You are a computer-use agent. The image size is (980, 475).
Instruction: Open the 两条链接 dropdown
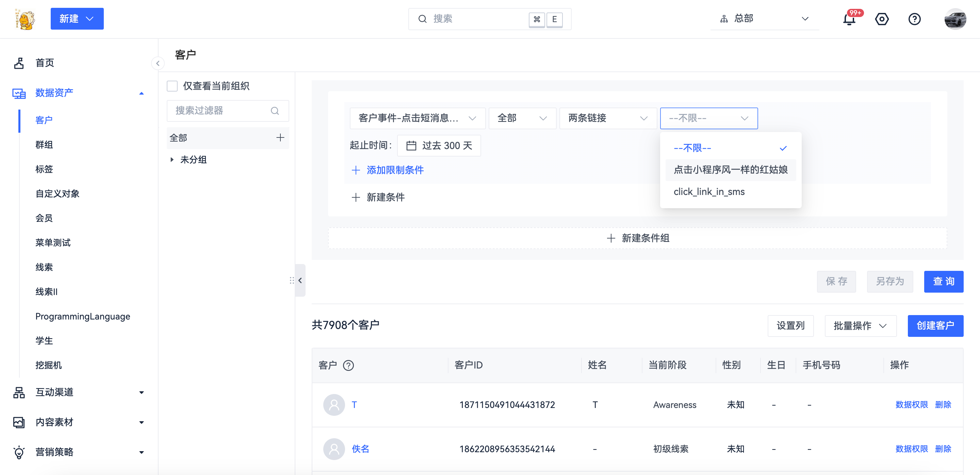(x=608, y=118)
